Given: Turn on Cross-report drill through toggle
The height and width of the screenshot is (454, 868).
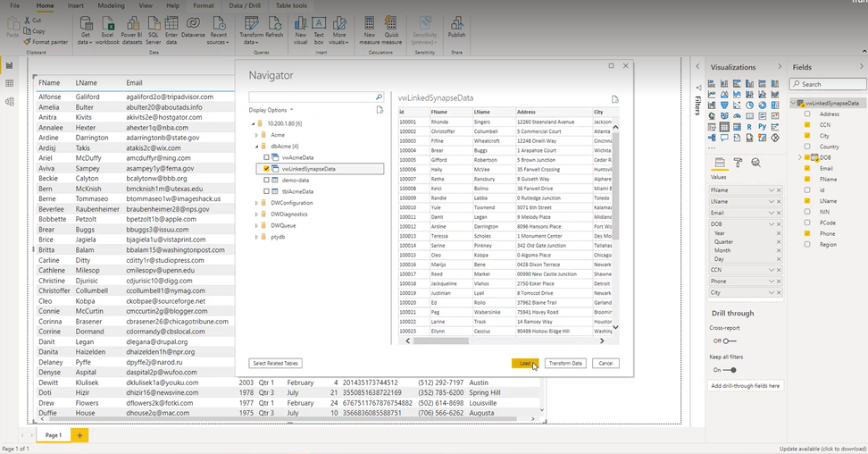Looking at the screenshot, I should [729, 340].
